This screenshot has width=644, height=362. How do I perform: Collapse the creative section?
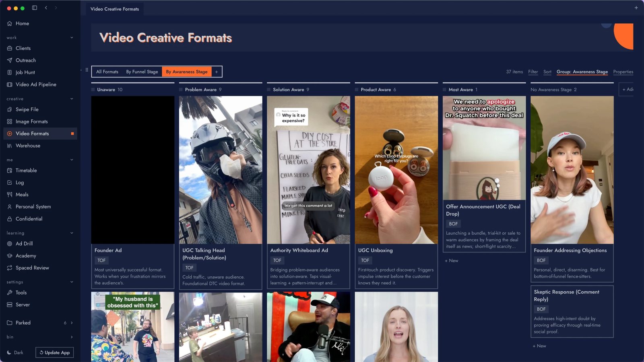coord(72,99)
